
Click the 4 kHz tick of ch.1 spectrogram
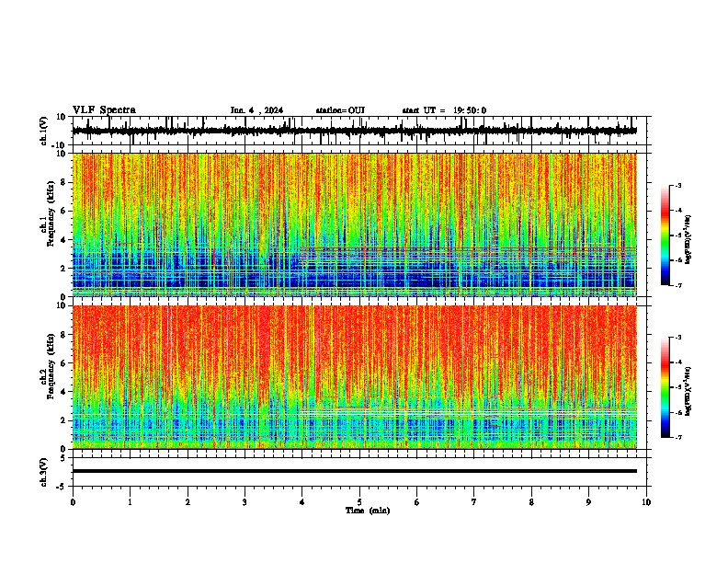point(63,240)
